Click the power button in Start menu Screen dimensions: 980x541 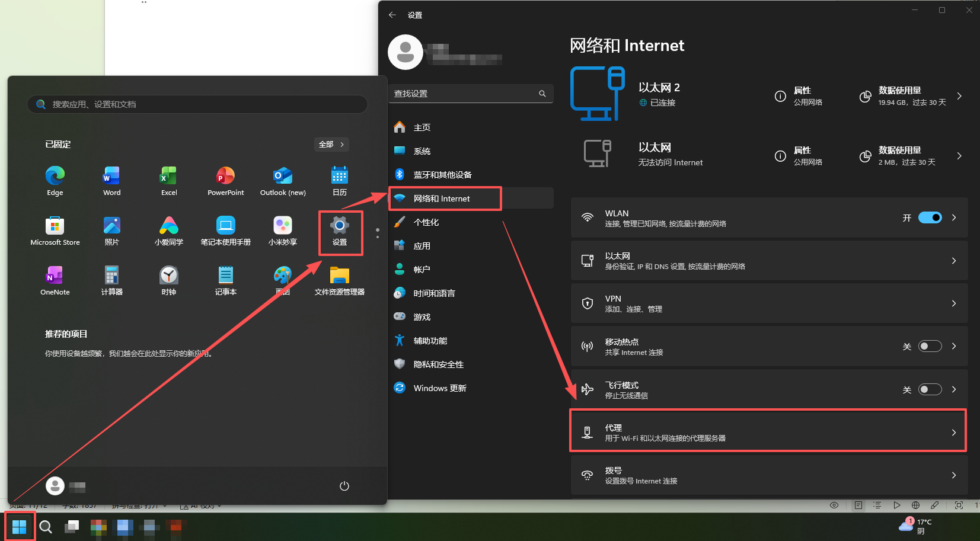pos(344,486)
